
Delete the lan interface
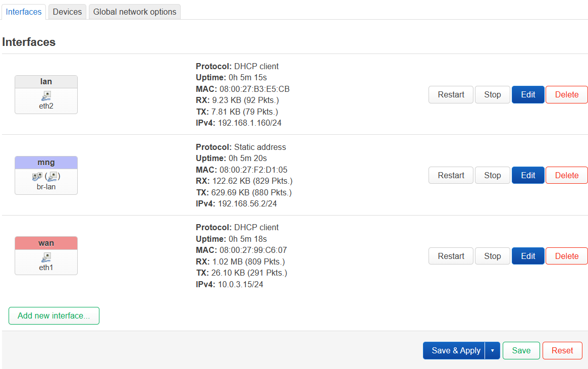click(x=566, y=94)
